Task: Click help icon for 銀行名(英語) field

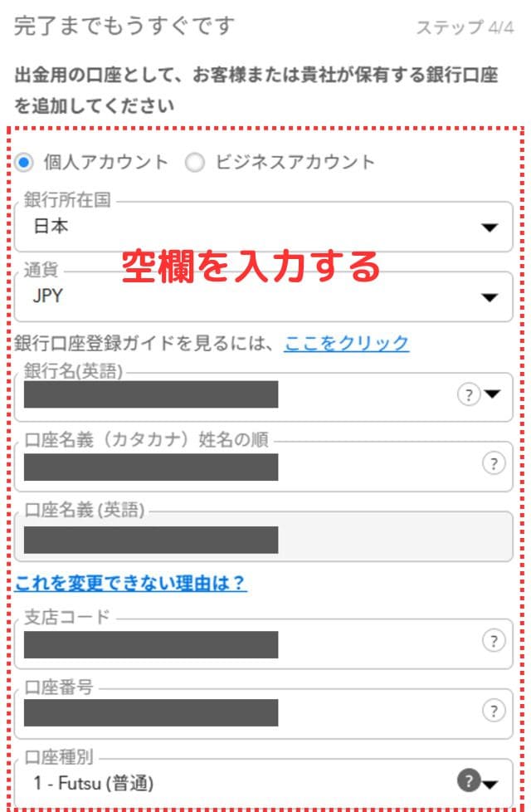Action: [x=469, y=395]
